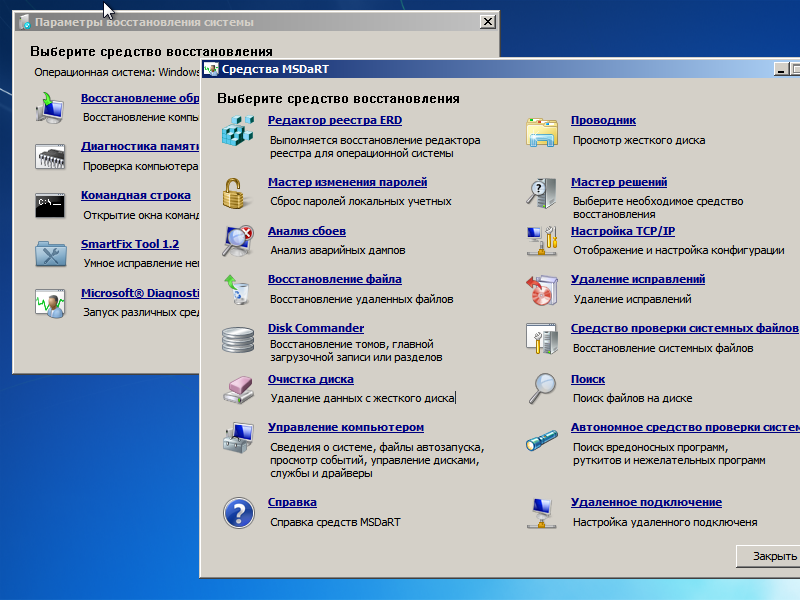Click the Microsoft Diagnostics icon in back window
Image resolution: width=800 pixels, height=600 pixels.
[x=50, y=303]
